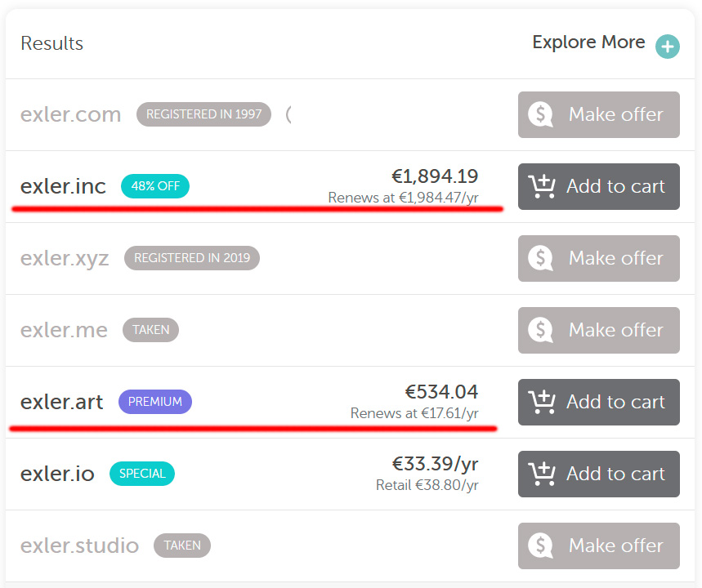Open the Explore More link
The image size is (702, 588).
coord(588,42)
